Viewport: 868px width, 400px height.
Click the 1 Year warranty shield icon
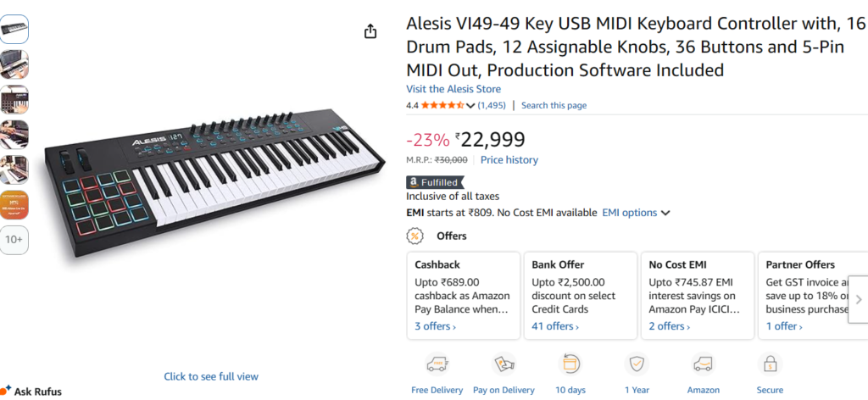(x=637, y=364)
